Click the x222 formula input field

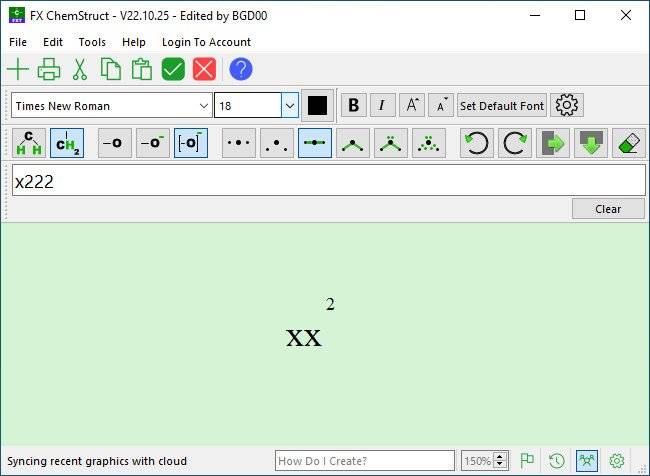pyautogui.click(x=329, y=180)
